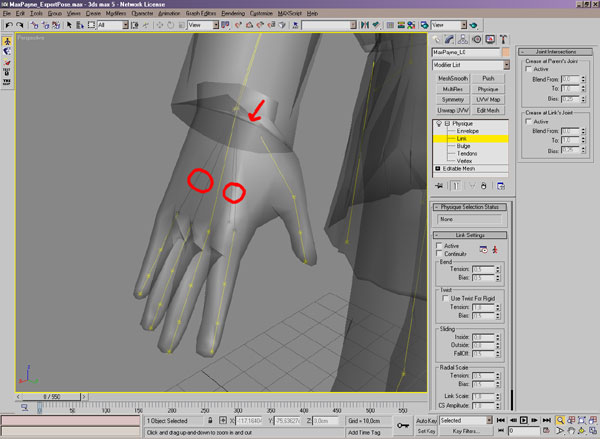This screenshot has height=439, width=600.
Task: Expand the Editable Mesh stack entry
Action: 438,168
